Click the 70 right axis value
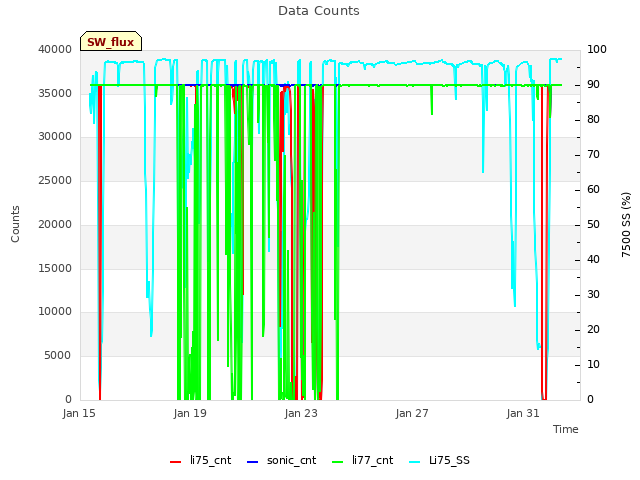Image resolution: width=640 pixels, height=480 pixels. pyautogui.click(x=593, y=155)
